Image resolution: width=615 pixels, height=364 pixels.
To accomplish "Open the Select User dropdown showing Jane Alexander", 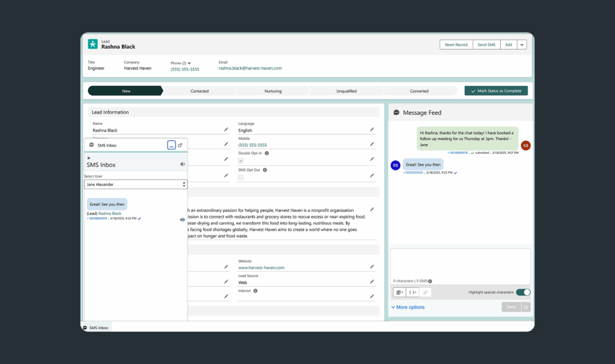I will 135,184.
